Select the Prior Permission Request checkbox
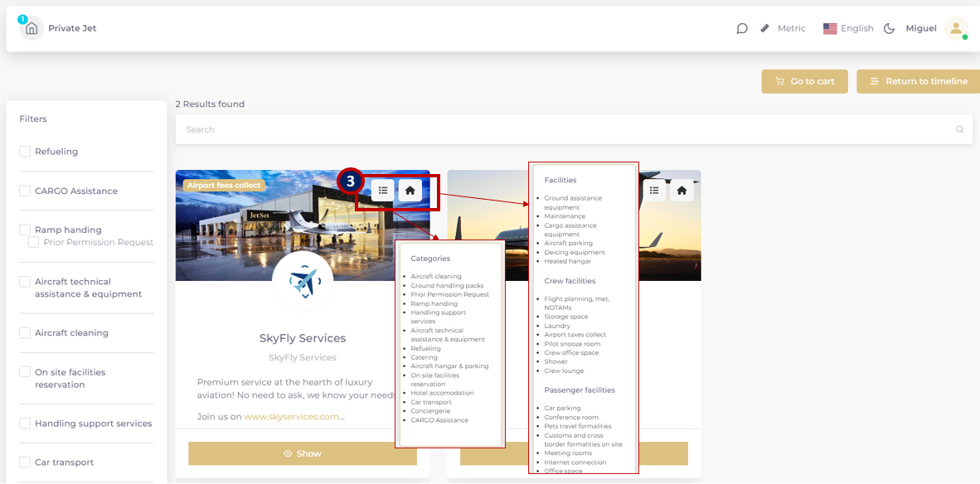 [x=34, y=243]
